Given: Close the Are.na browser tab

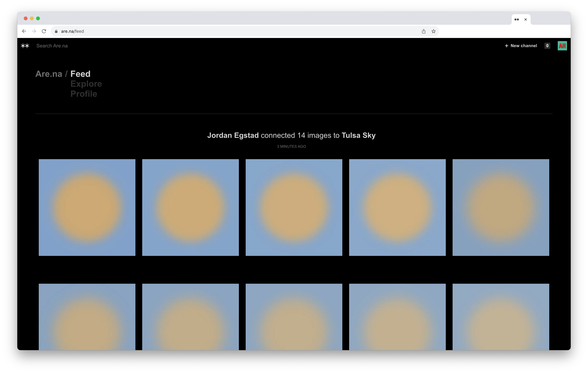Looking at the screenshot, I should tap(525, 20).
